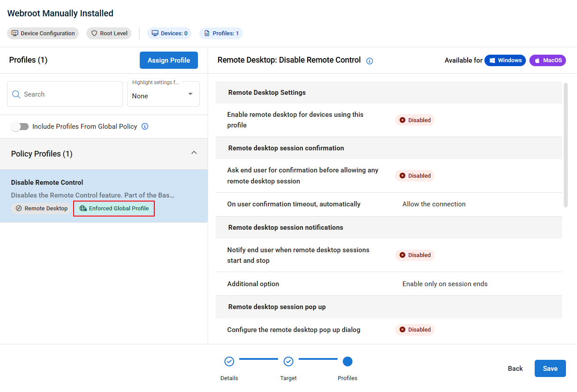The height and width of the screenshot is (392, 577).
Task: Click the Remote Desktop tag label
Action: [x=46, y=209]
